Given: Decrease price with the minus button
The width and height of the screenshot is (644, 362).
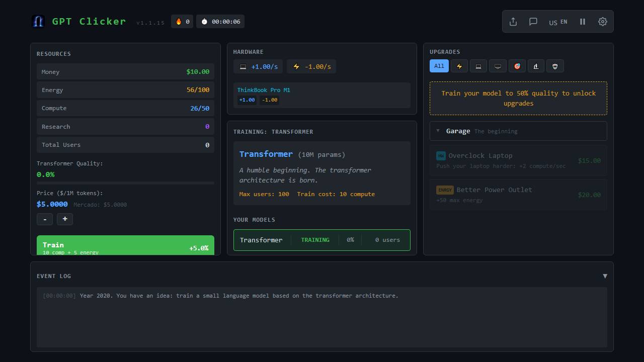Looking at the screenshot, I should 45,219.
